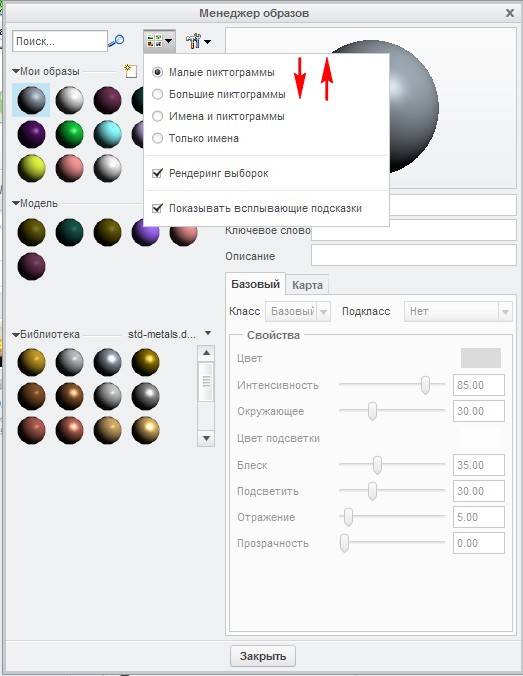Screen dimensions: 523x676
Task: Switch to the Базовый tab
Action: (x=255, y=284)
